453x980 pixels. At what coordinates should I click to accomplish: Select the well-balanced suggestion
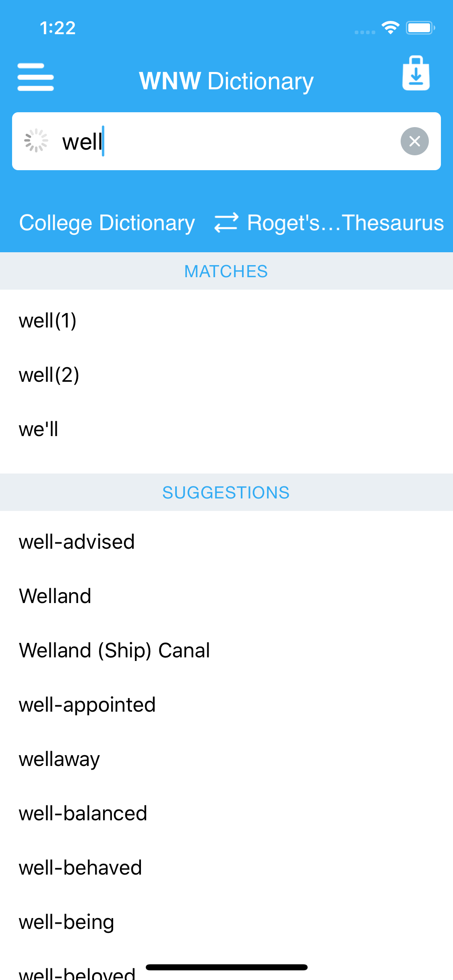pyautogui.click(x=83, y=813)
